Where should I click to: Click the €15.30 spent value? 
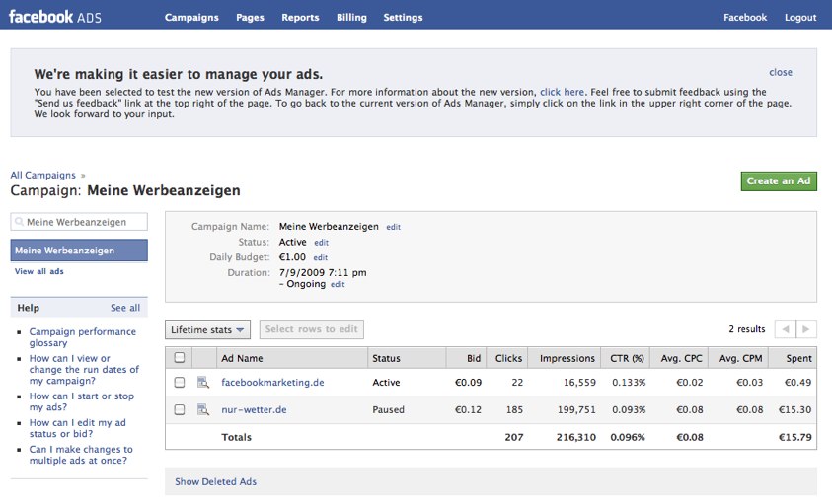pyautogui.click(x=794, y=409)
